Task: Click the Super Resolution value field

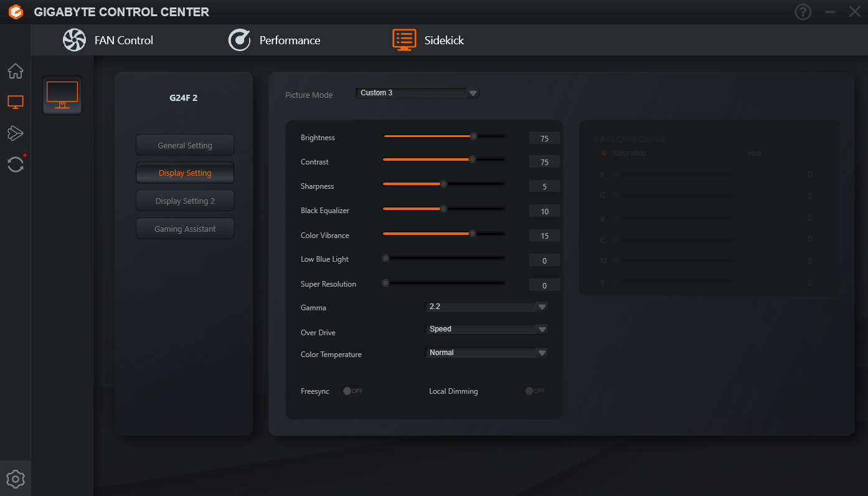Action: coord(544,285)
